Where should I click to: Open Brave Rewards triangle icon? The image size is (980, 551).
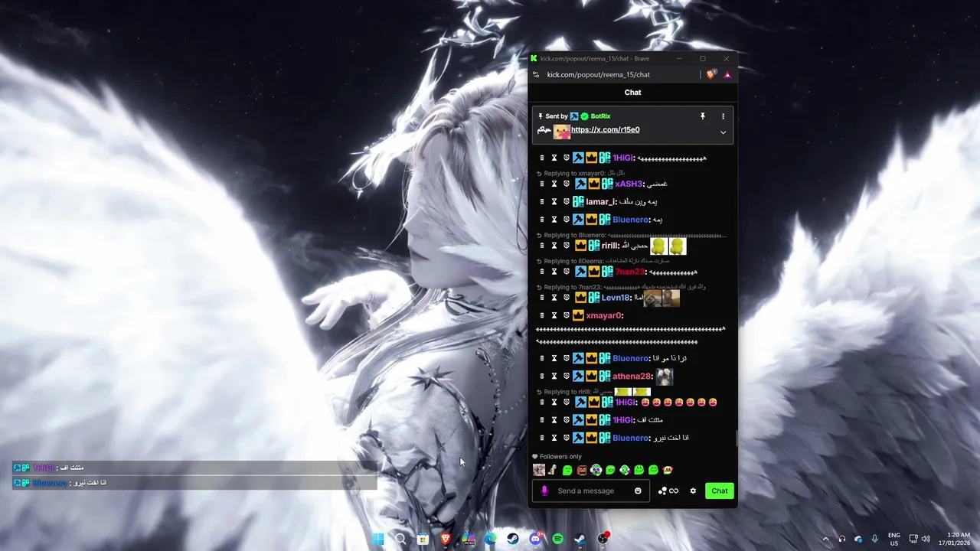point(727,74)
